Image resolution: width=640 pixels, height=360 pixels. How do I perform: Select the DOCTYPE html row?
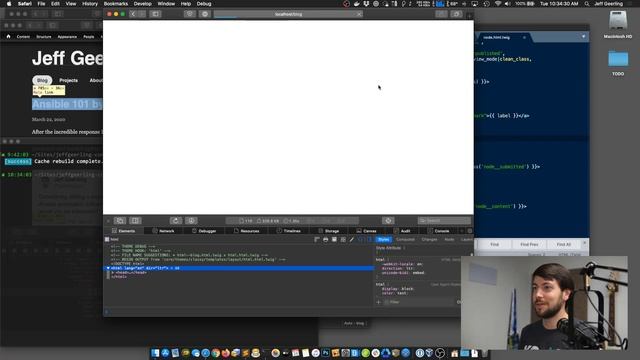pyautogui.click(x=128, y=264)
